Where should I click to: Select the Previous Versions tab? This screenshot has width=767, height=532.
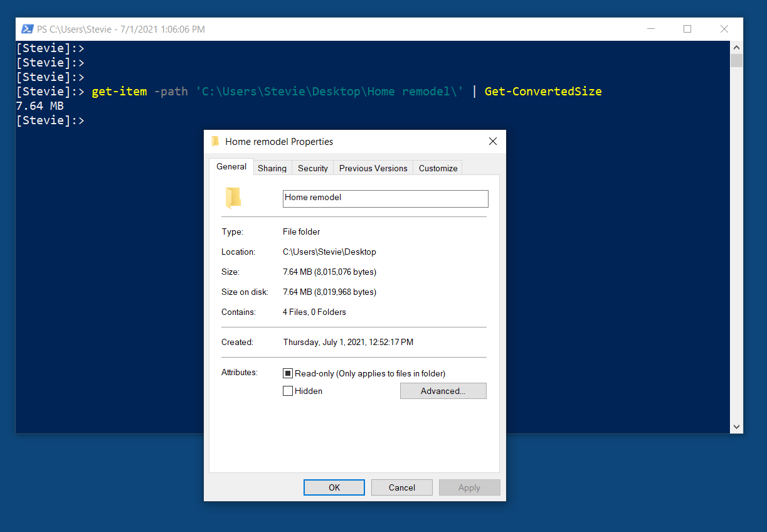[x=373, y=168]
